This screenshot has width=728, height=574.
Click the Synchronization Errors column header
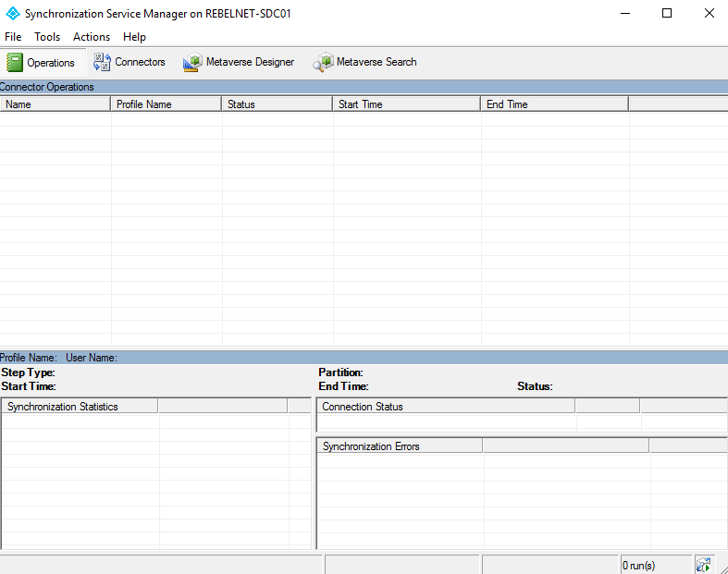(x=401, y=446)
